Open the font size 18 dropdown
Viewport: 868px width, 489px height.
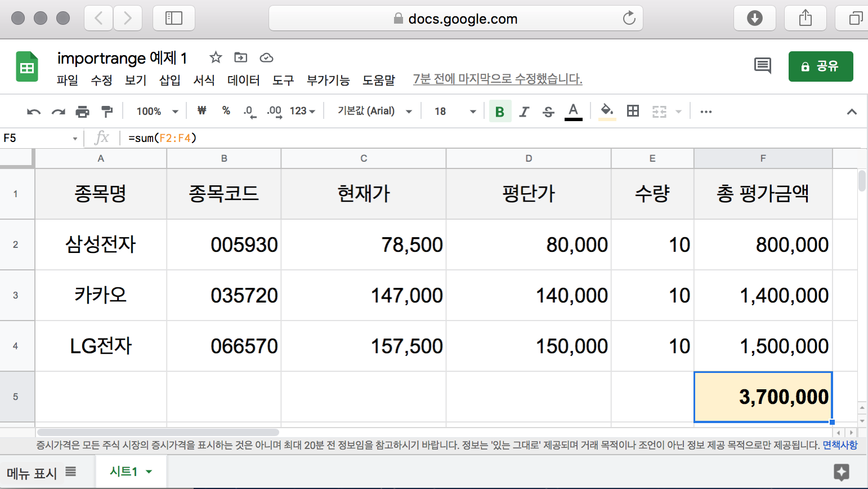coord(455,112)
